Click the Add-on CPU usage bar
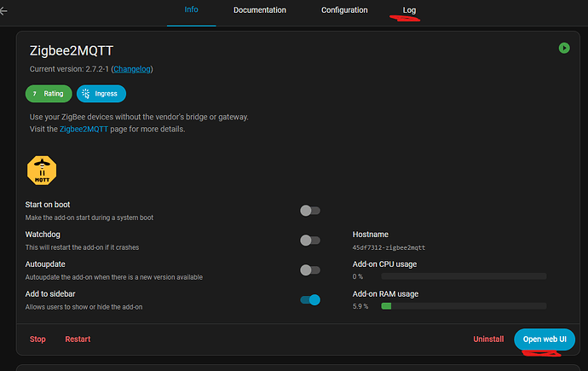Image resolution: width=588 pixels, height=371 pixels. pyautogui.click(x=464, y=276)
